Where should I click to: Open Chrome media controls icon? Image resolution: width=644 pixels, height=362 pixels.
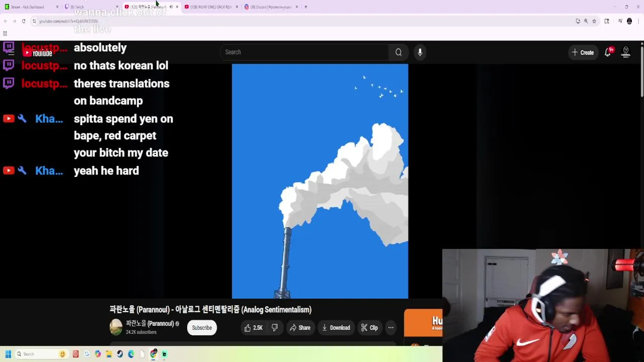coord(620,21)
